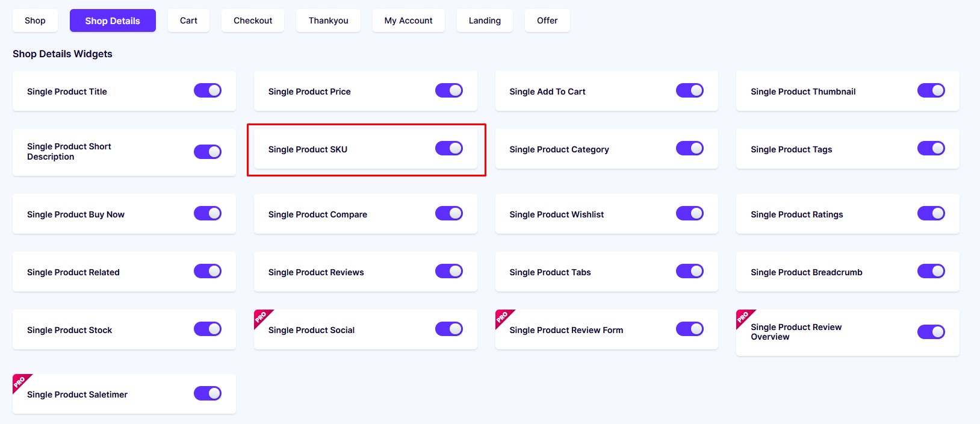Switch to the Checkout tab

pyautogui.click(x=253, y=20)
